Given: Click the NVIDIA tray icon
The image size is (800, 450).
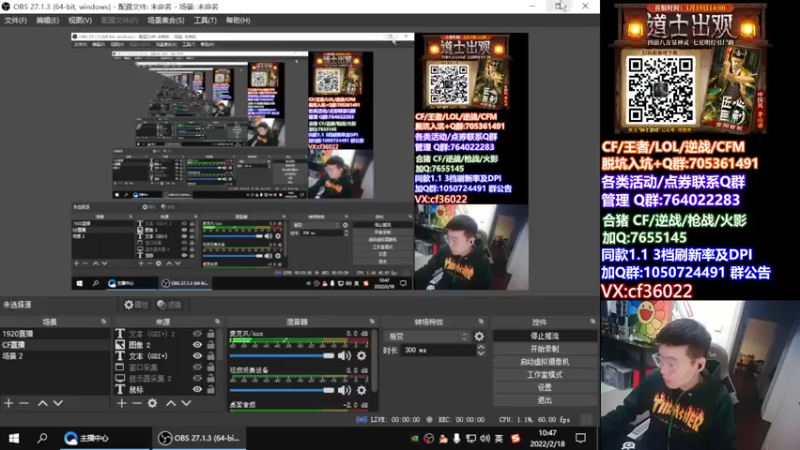Looking at the screenshot, I should 415,438.
